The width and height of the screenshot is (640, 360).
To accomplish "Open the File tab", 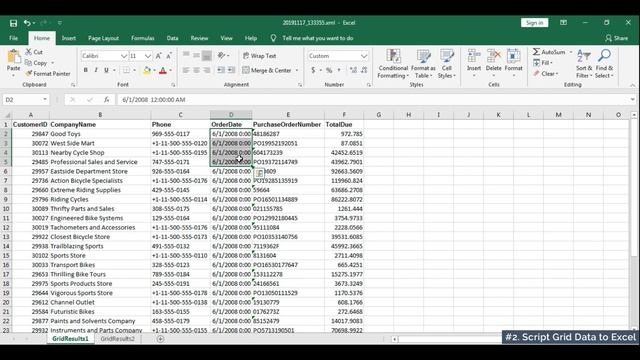I will (13, 38).
